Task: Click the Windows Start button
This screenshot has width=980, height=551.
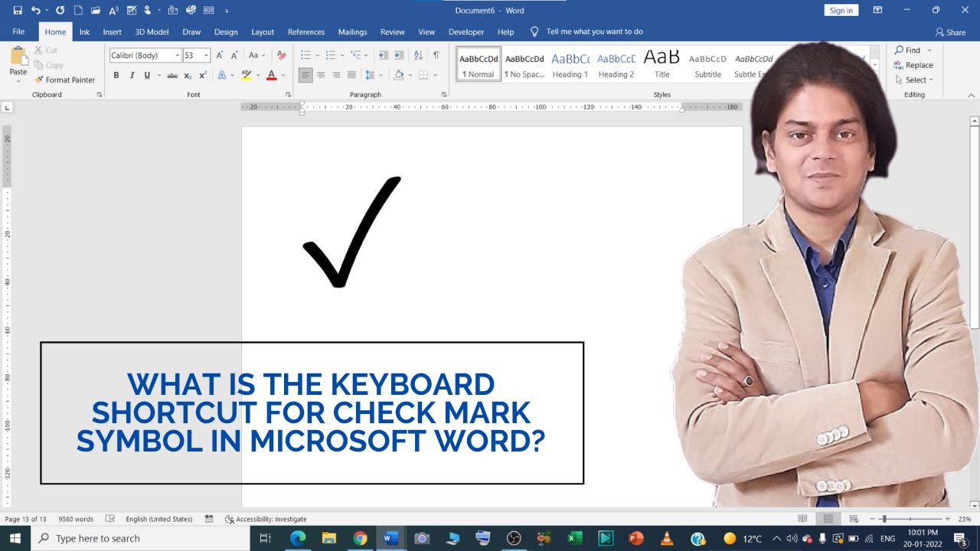Action: [x=15, y=538]
